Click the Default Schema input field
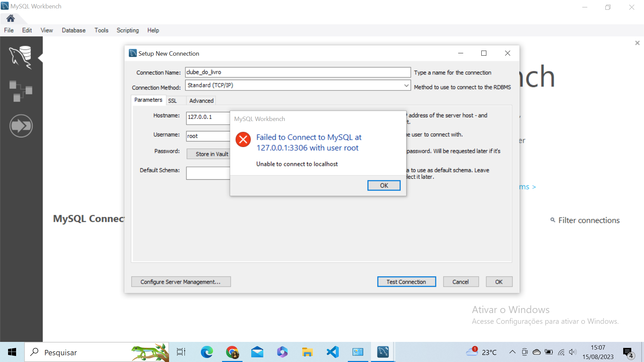 (x=208, y=173)
